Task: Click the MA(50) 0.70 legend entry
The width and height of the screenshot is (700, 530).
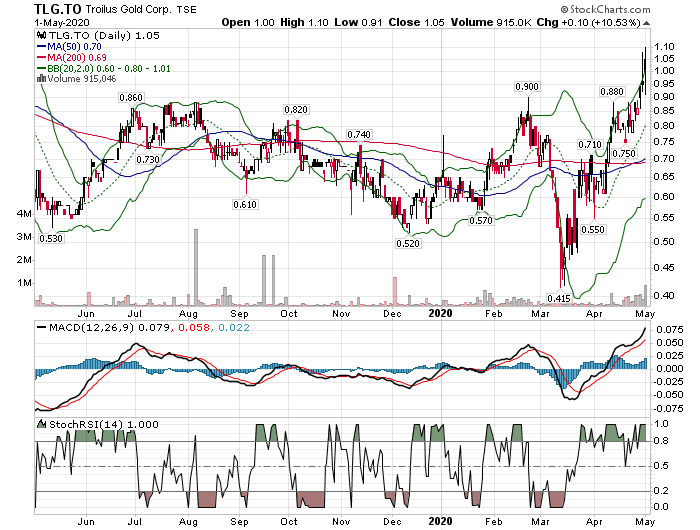Action: click(x=75, y=46)
